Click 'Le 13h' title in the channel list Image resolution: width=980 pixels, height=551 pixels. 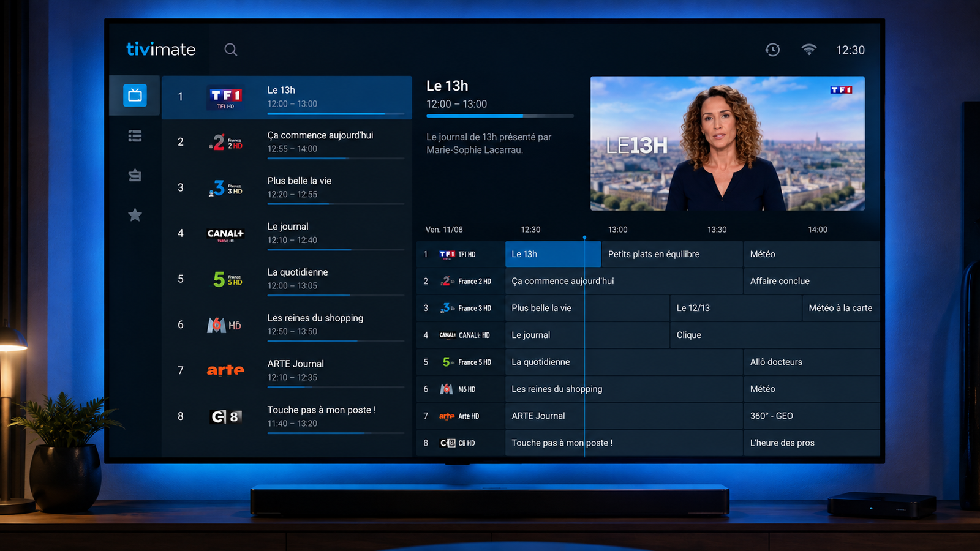click(x=281, y=90)
